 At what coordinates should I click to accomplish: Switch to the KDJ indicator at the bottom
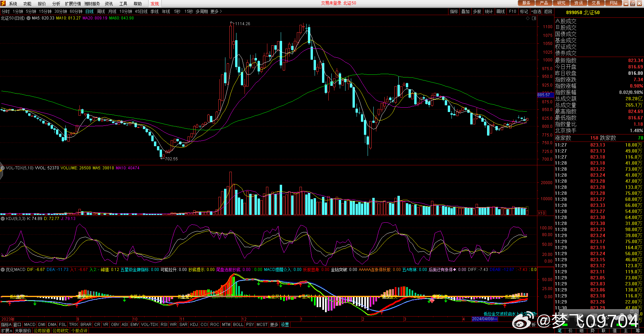tap(194, 325)
